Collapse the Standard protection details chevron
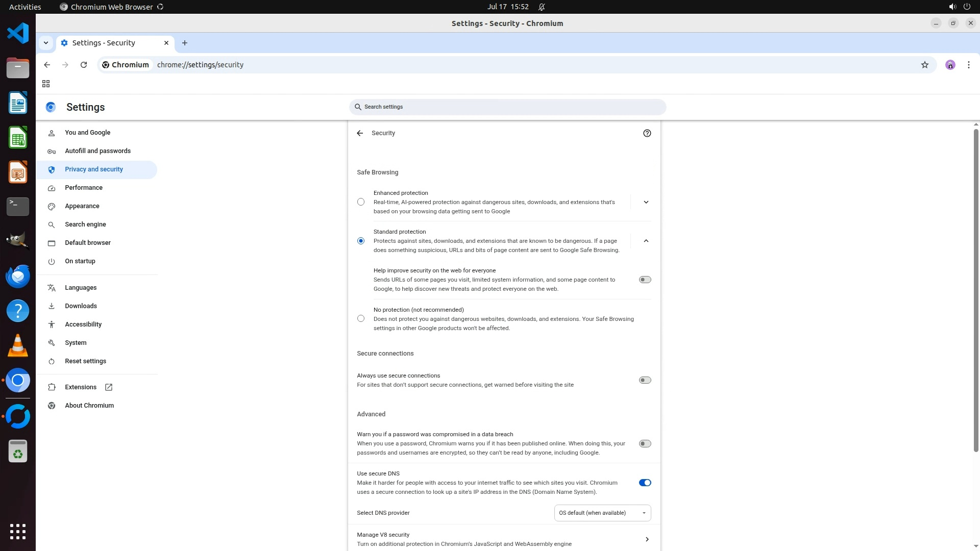980x551 pixels. pos(646,241)
